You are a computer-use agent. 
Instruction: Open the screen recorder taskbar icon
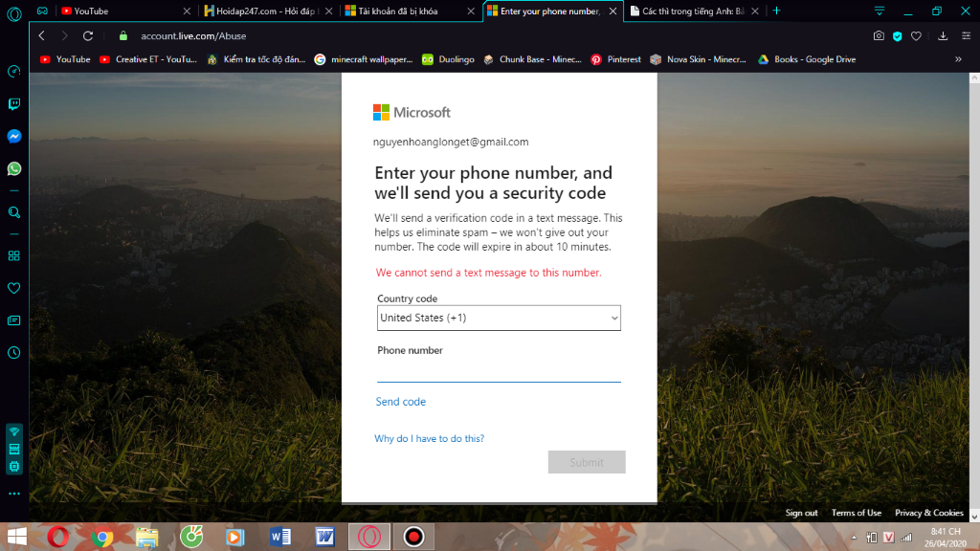pos(413,537)
